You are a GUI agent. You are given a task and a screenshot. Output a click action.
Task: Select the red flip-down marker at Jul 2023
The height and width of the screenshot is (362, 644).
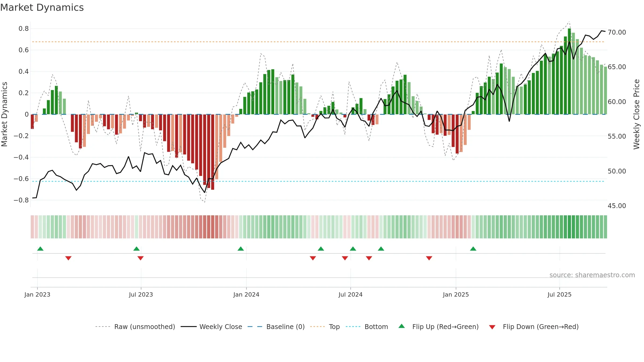[x=141, y=258]
